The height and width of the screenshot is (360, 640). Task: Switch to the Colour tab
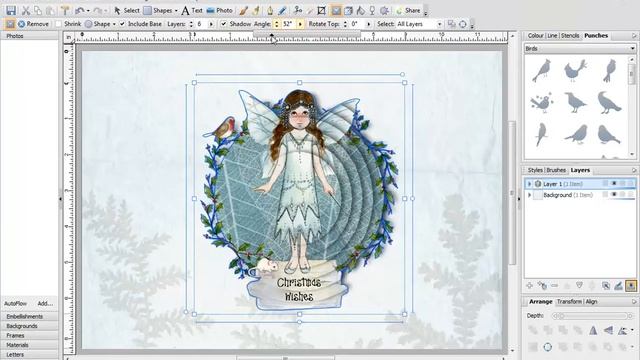[x=535, y=36]
